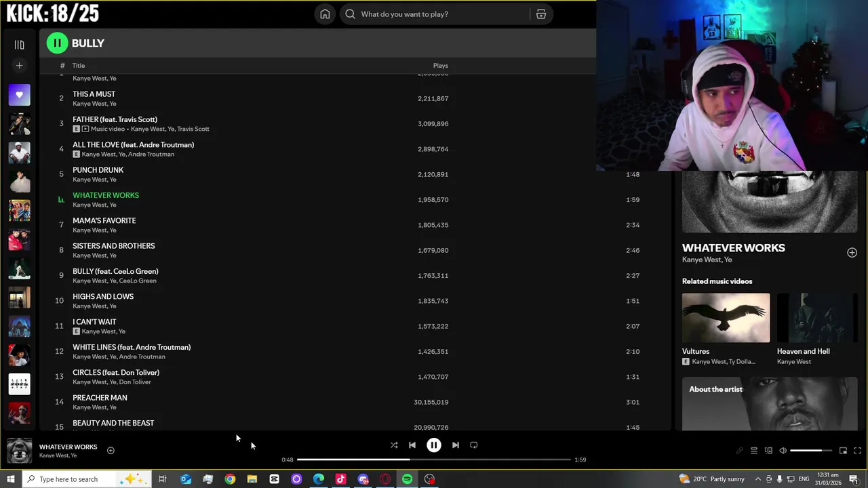Image resolution: width=868 pixels, height=488 pixels.
Task: Open the taskbar clock and date
Action: [827, 479]
